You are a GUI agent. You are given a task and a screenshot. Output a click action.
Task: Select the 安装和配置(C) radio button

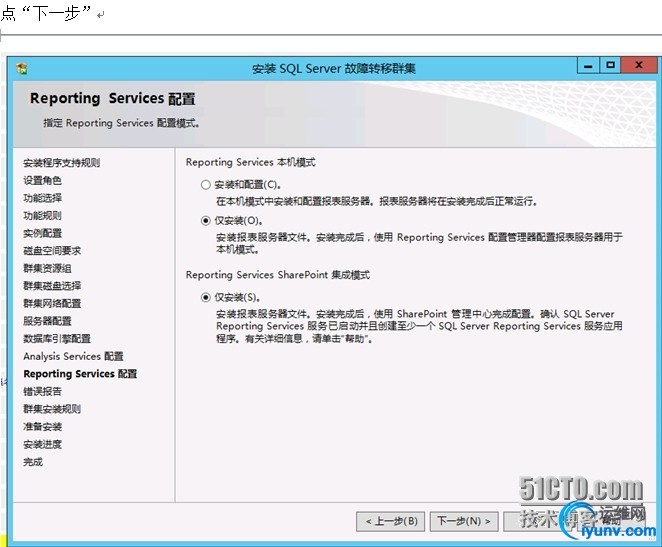tap(206, 185)
